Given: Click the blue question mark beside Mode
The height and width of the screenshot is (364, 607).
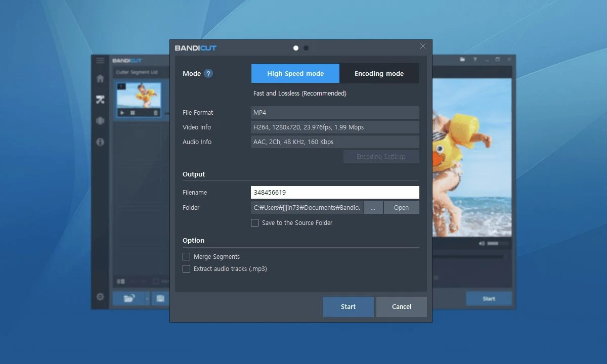Looking at the screenshot, I should coord(208,73).
